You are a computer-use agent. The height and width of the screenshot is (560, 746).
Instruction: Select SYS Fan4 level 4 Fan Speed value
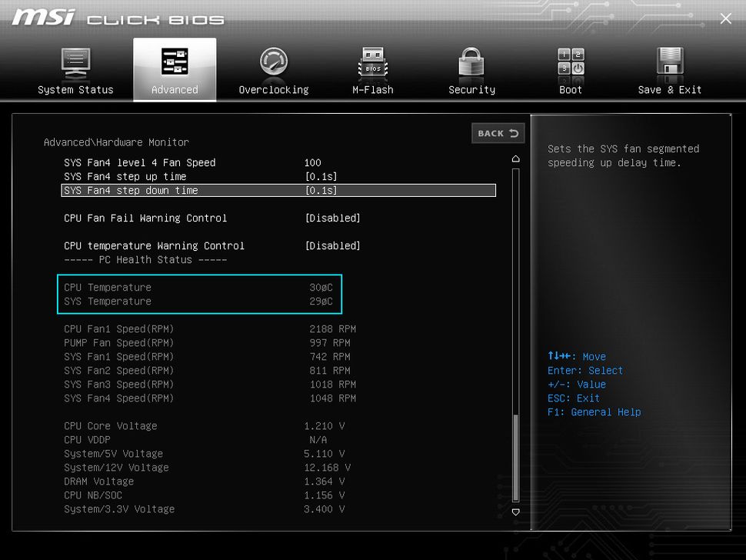point(312,163)
